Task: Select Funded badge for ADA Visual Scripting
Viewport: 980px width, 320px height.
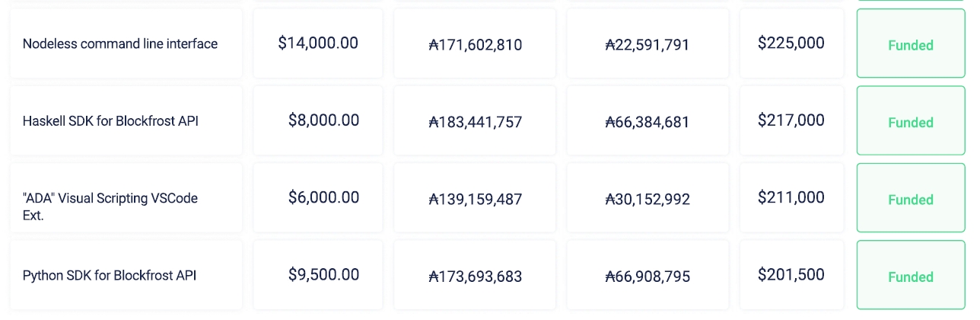Action: (x=910, y=200)
